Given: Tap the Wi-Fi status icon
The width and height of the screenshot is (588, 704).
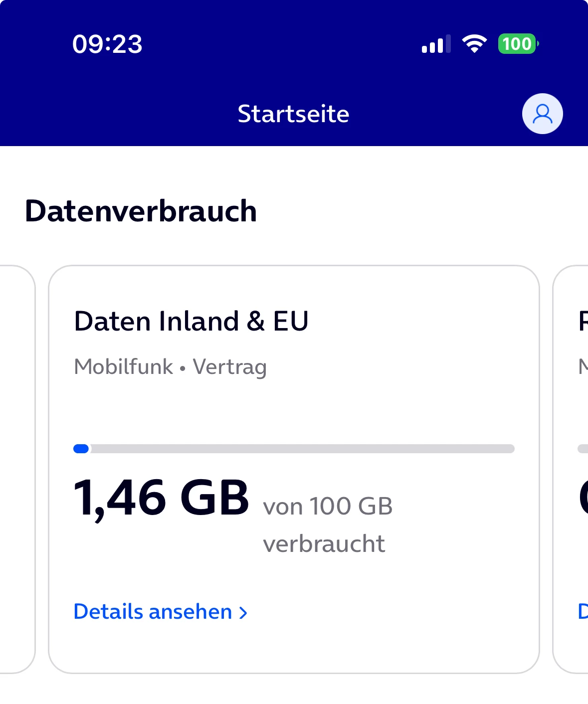Looking at the screenshot, I should point(474,44).
